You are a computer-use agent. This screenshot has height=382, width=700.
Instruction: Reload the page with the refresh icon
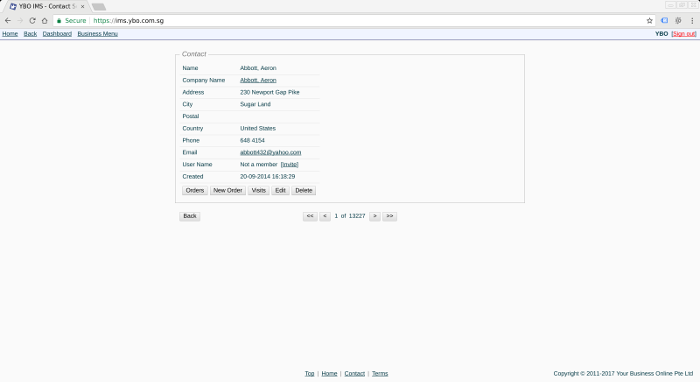click(x=32, y=21)
